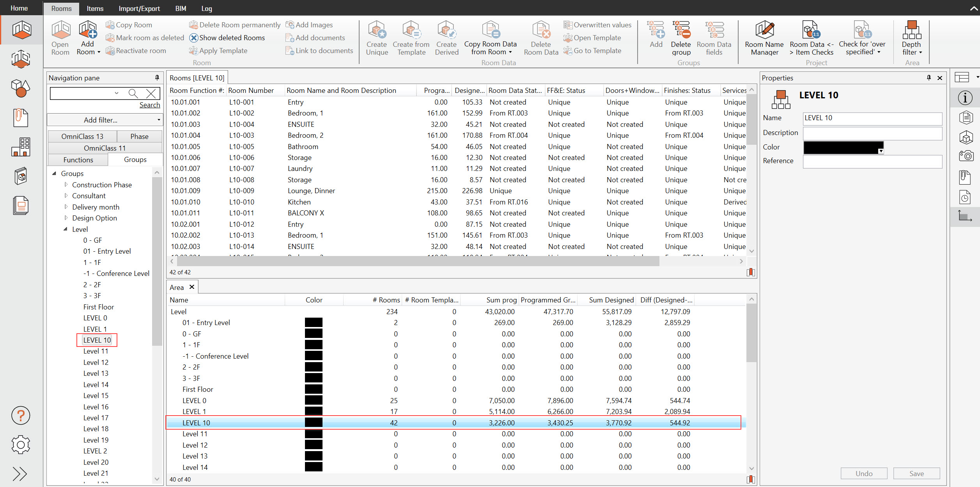
Task: Toggle Show deleted Rooms
Action: coord(227,38)
